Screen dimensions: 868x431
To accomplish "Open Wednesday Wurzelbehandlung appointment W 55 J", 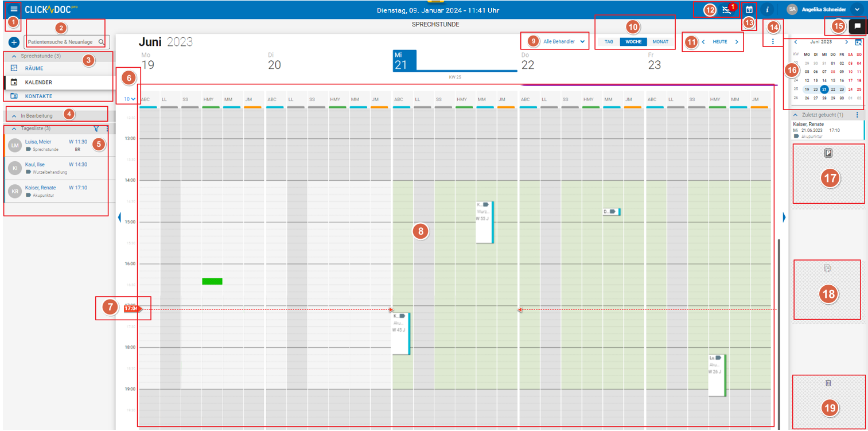I will 485,222.
